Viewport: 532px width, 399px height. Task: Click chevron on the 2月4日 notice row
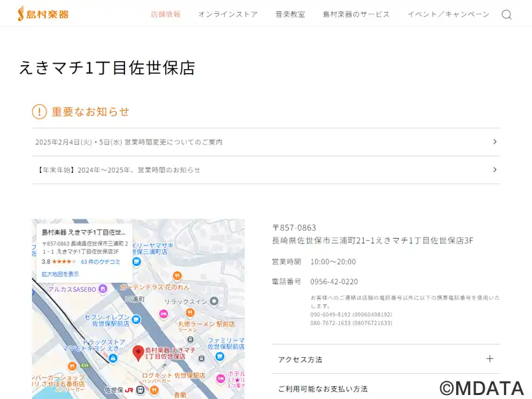click(495, 142)
